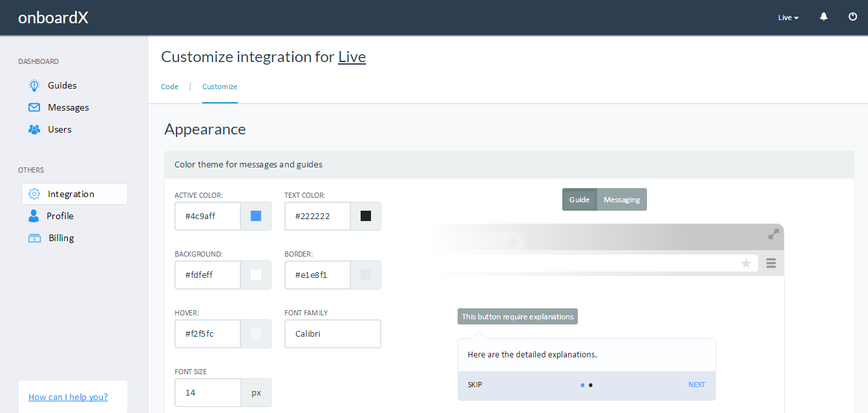Screen dimensions: 868x413
Task: Click the black step dot
Action: click(x=591, y=385)
